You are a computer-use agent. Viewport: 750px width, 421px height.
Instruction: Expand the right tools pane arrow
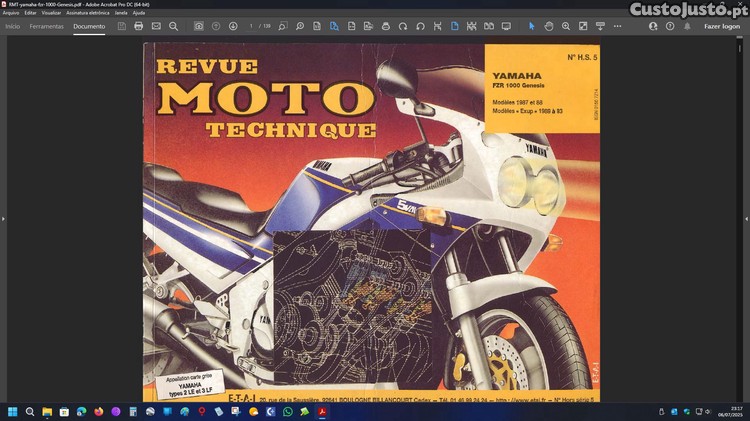pyautogui.click(x=746, y=218)
